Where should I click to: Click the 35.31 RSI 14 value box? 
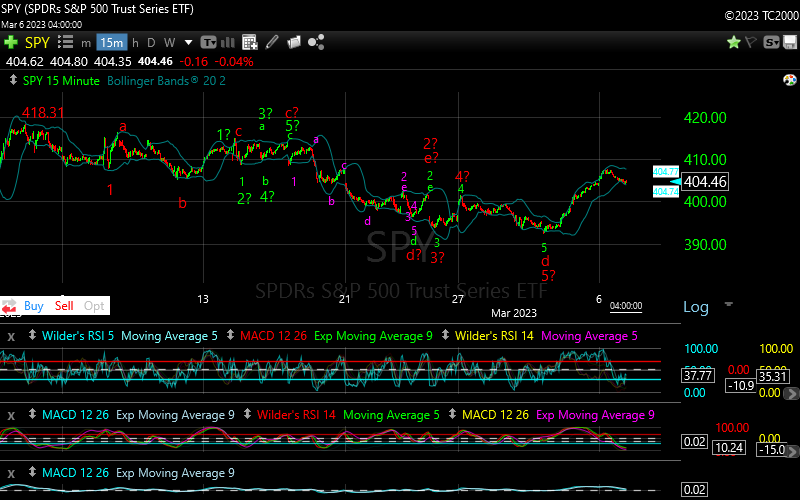(x=772, y=377)
